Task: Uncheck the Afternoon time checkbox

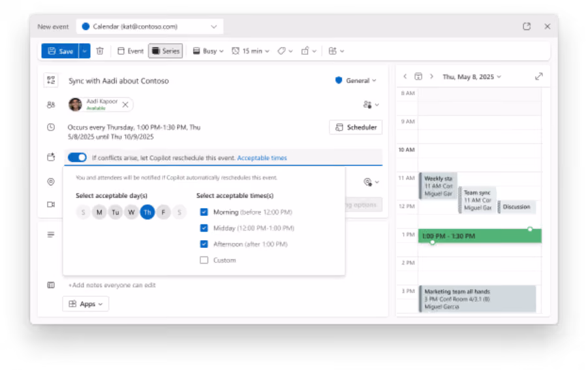Action: click(204, 244)
